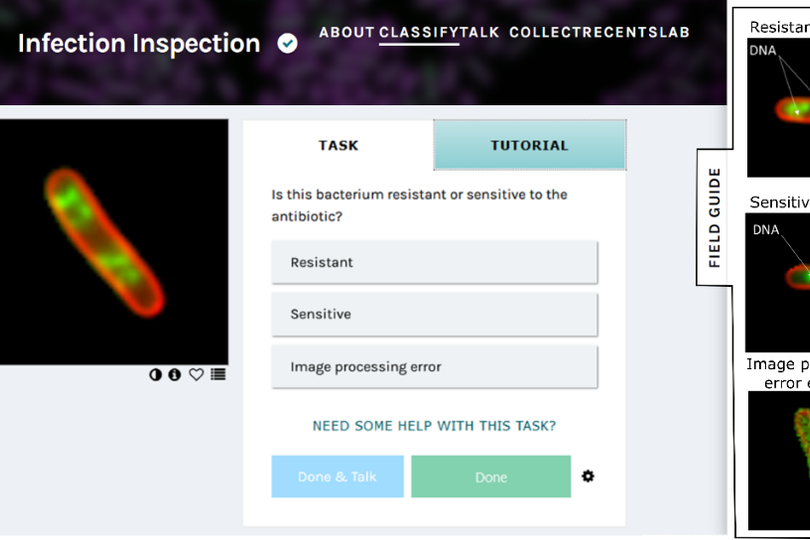Click the green Done button
The width and height of the screenshot is (810, 540).
(x=490, y=477)
